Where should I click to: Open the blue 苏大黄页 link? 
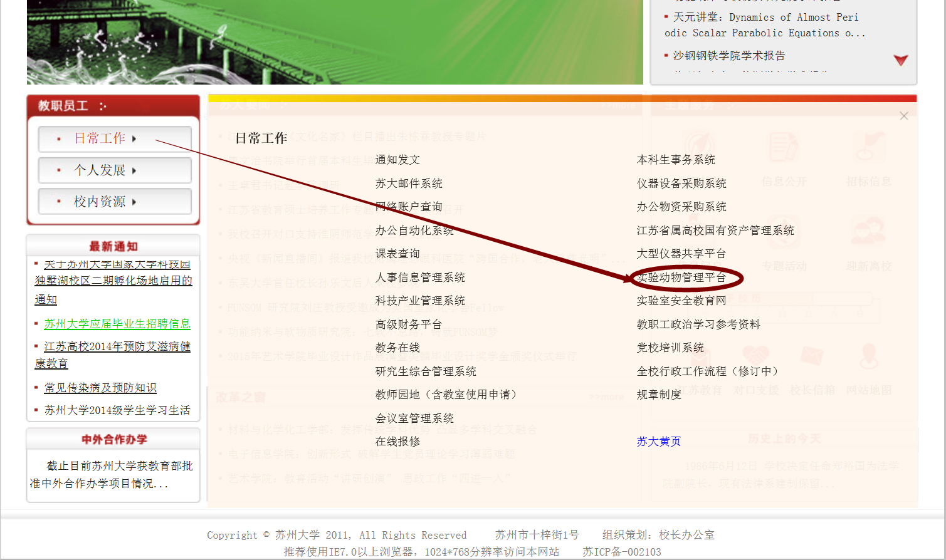pyautogui.click(x=659, y=442)
